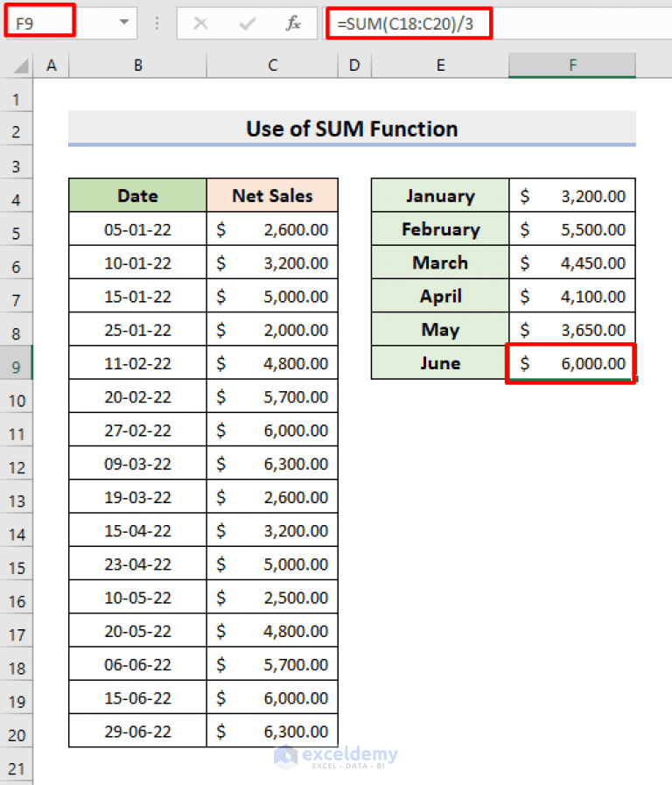Select the date cell 10-05-22
672x785 pixels.
137,597
